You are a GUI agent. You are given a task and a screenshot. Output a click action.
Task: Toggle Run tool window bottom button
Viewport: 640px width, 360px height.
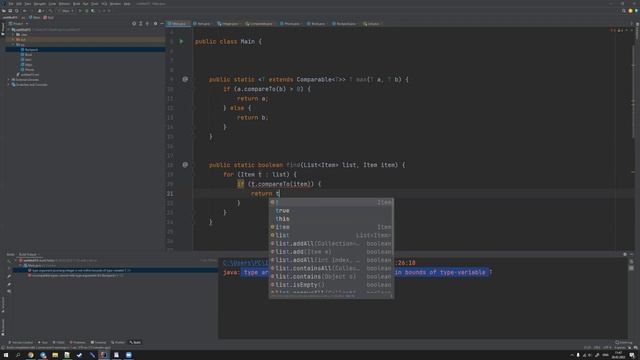43,342
